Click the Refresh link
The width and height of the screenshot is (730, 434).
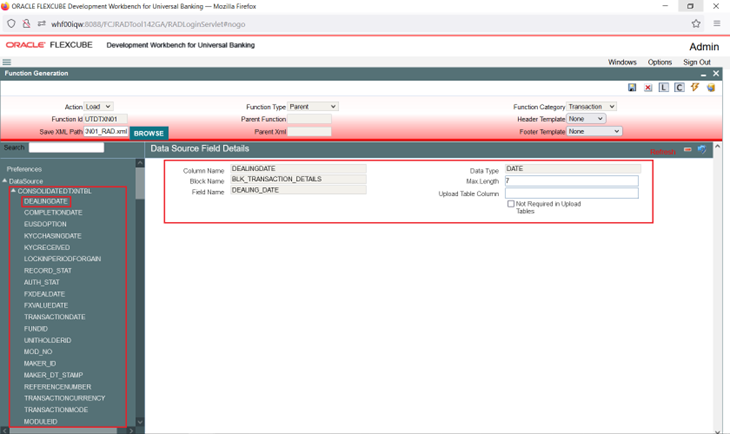click(662, 152)
